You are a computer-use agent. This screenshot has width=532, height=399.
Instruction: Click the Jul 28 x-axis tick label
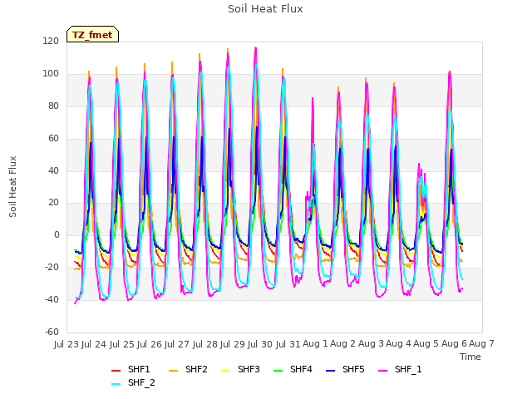(205, 344)
